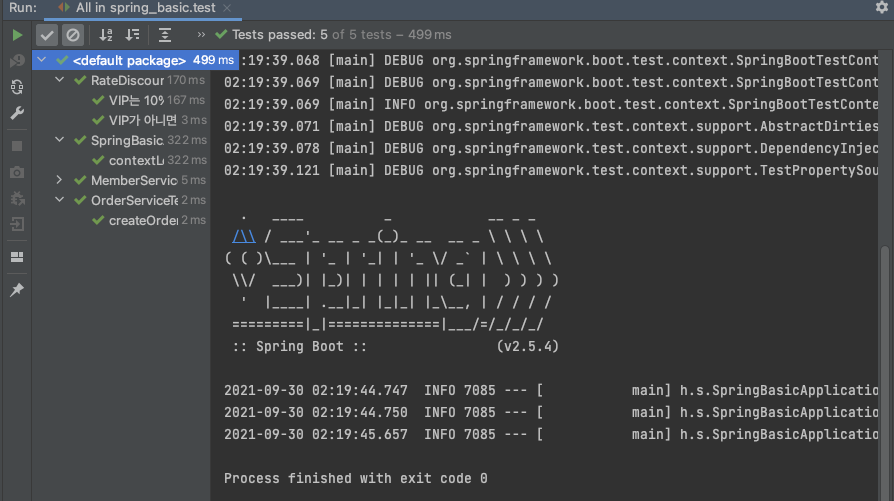Click the Restore Layout icon

click(17, 257)
